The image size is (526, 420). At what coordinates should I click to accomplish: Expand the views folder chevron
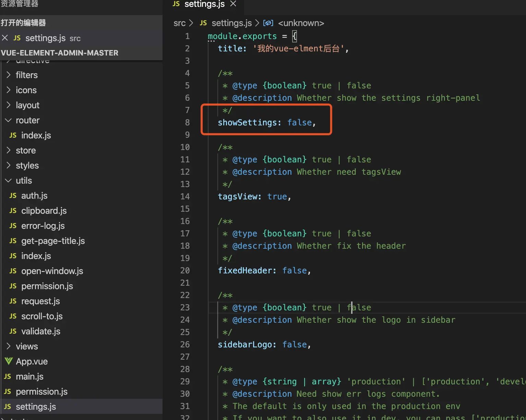9,346
